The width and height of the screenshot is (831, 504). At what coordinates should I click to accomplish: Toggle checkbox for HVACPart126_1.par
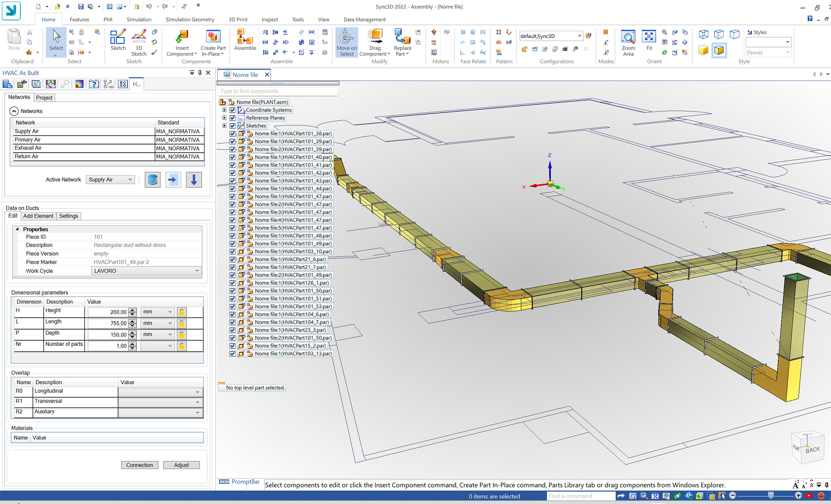[x=232, y=283]
